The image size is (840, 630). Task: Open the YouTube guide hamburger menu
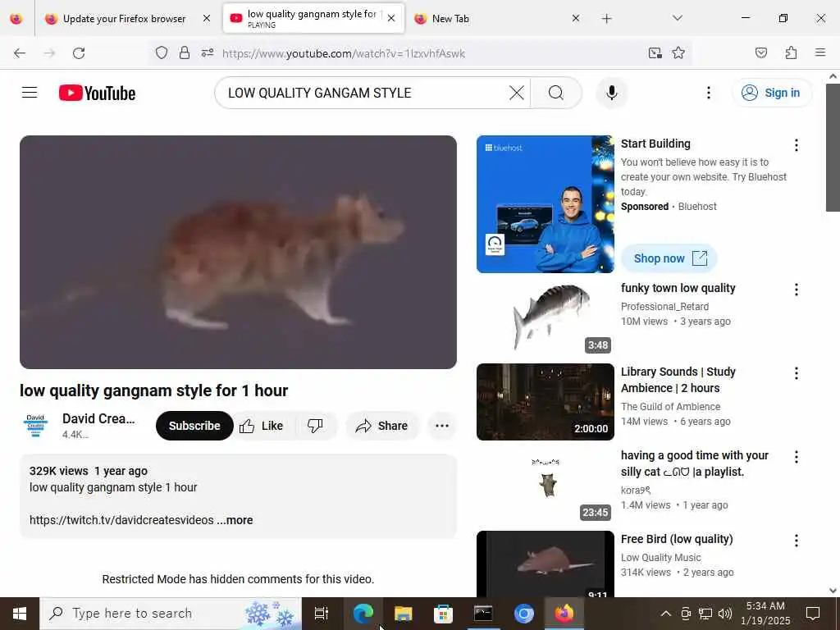click(x=30, y=93)
